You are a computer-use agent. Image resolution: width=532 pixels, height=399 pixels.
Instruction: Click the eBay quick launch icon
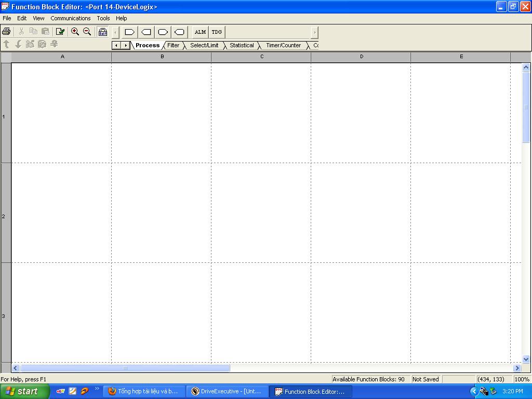click(x=61, y=391)
